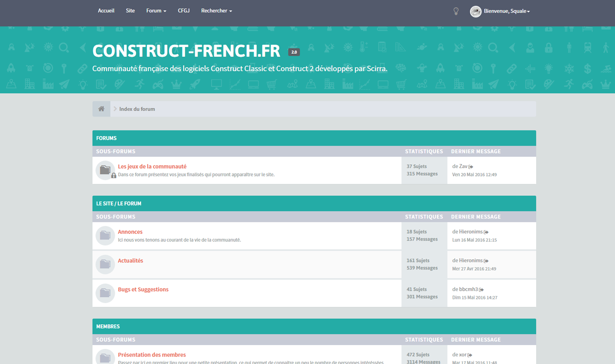The width and height of the screenshot is (615, 364).
Task: Click the Index du forum breadcrumb
Action: pos(137,109)
